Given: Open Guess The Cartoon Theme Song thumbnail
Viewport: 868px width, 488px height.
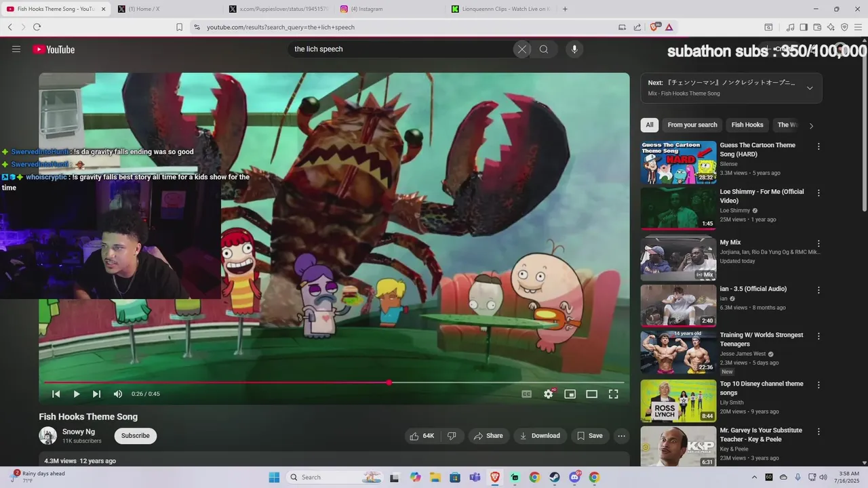Looking at the screenshot, I should pos(678,162).
